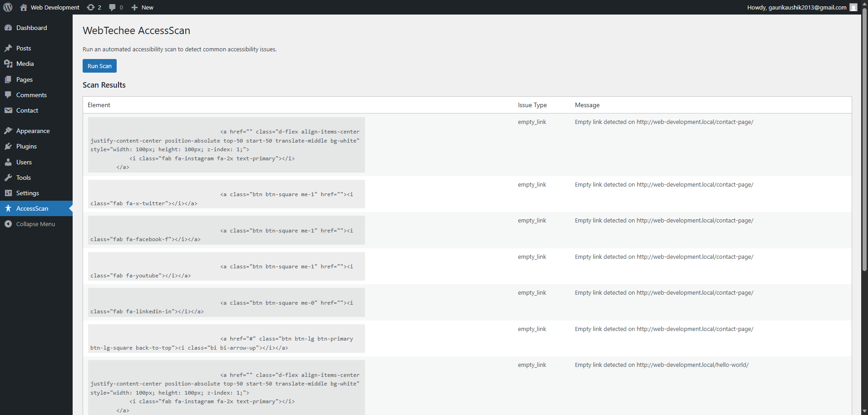Go to the Plugins menu

(36, 146)
